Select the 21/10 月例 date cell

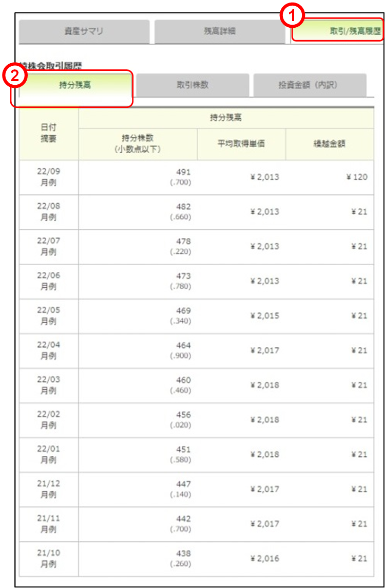point(49,559)
